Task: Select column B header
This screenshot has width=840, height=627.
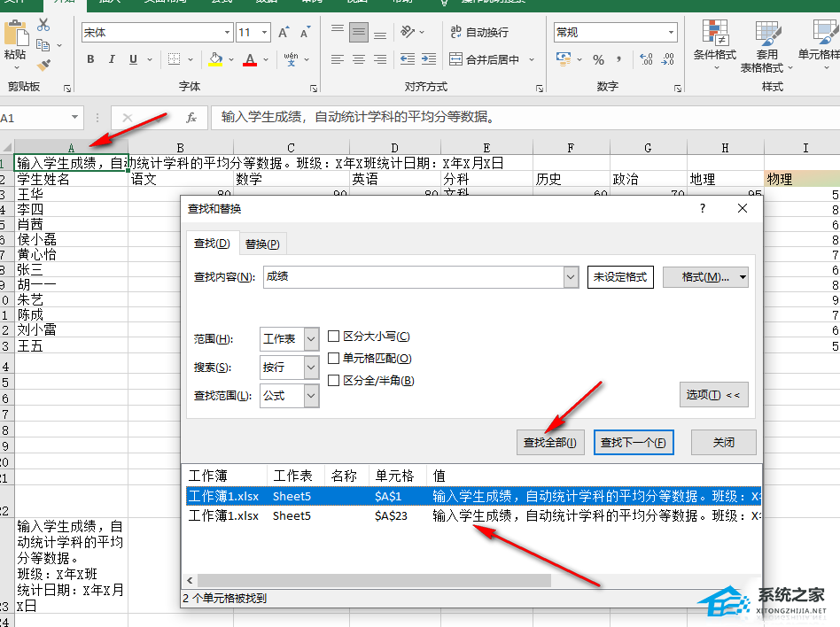Action: click(181, 148)
